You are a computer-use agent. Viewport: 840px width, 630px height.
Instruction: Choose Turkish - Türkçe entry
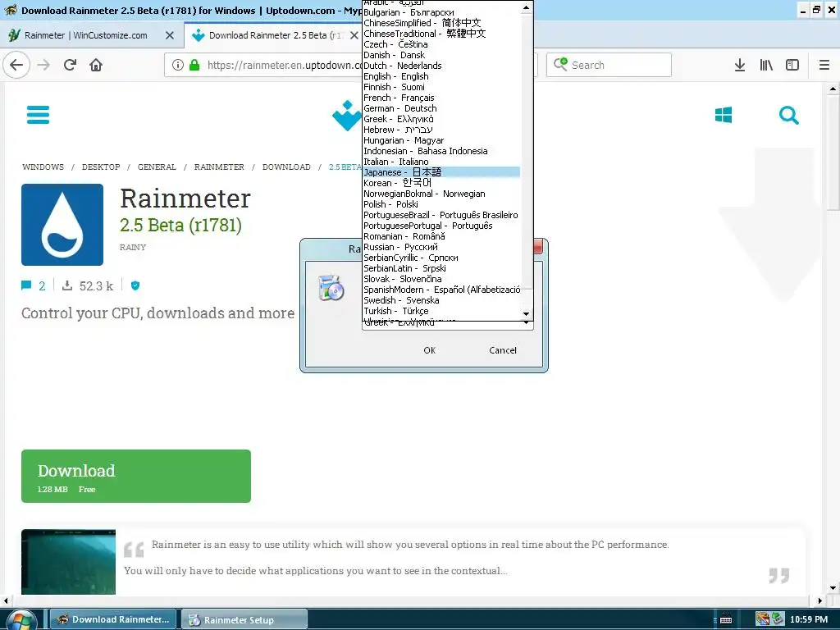click(441, 311)
